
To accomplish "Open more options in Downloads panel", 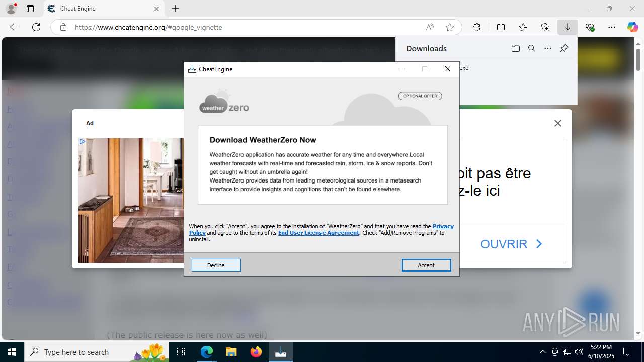I will 548,48.
